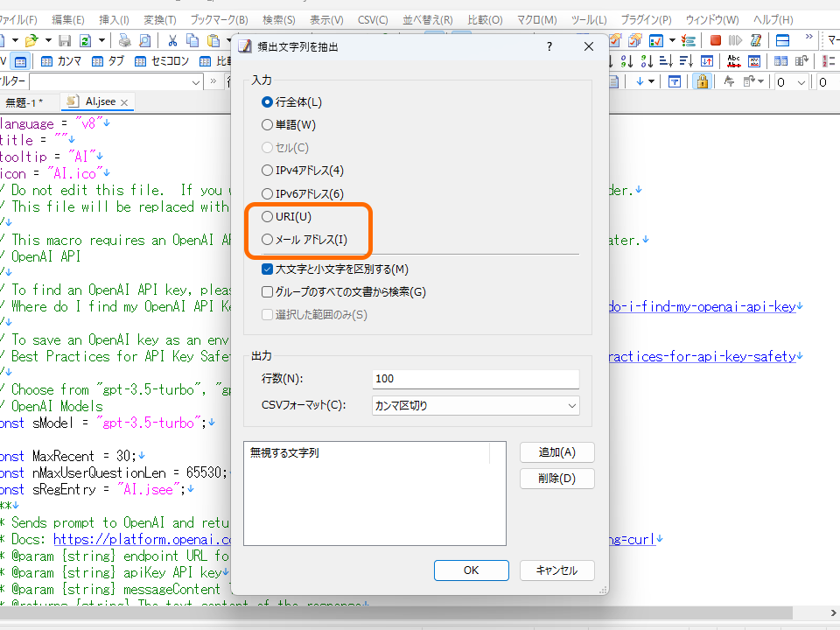Open the first 0 value combo box
840x630 pixels.
point(791,82)
